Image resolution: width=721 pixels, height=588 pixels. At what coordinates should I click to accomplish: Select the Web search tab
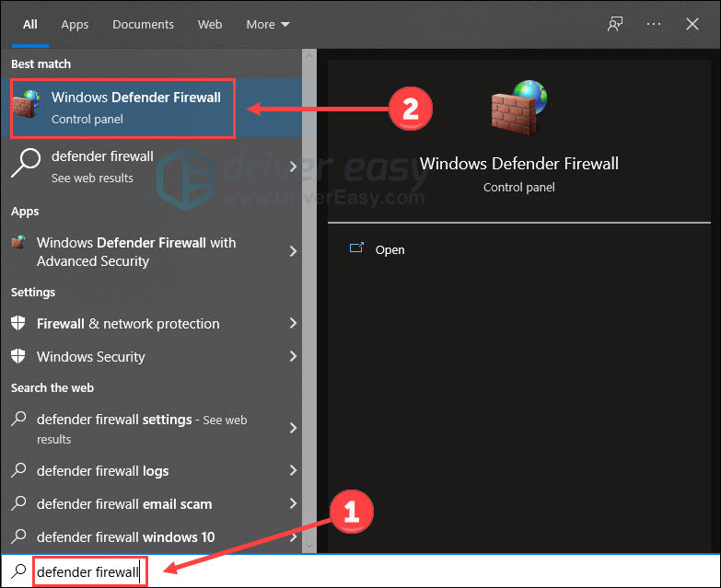pyautogui.click(x=210, y=24)
